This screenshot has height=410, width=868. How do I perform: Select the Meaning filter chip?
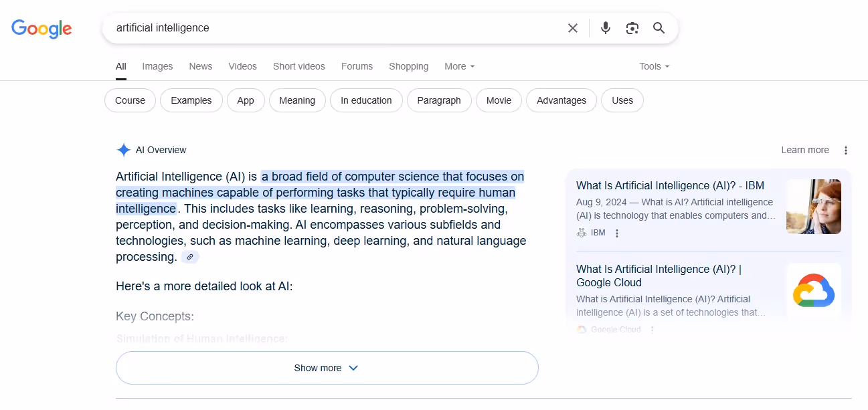pyautogui.click(x=297, y=100)
